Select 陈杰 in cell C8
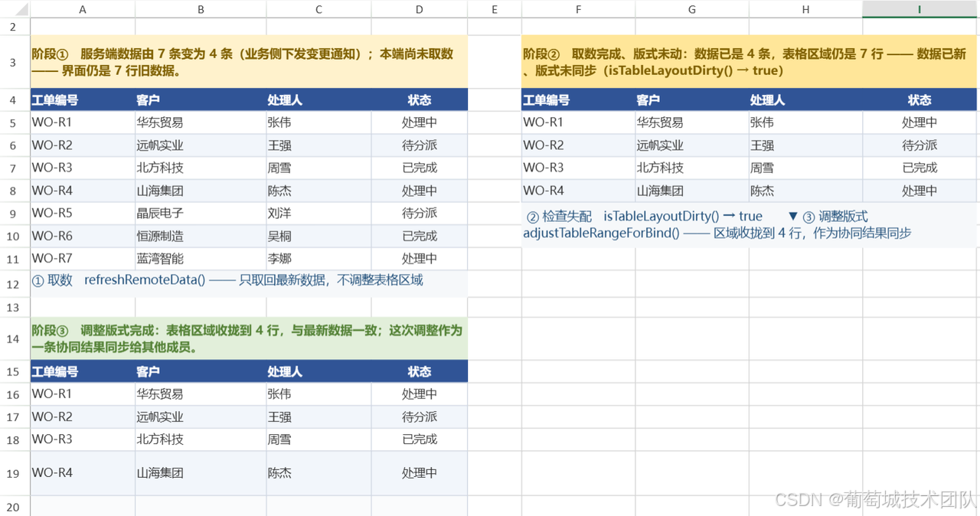Viewport: 980px width, 516px height. click(318, 191)
